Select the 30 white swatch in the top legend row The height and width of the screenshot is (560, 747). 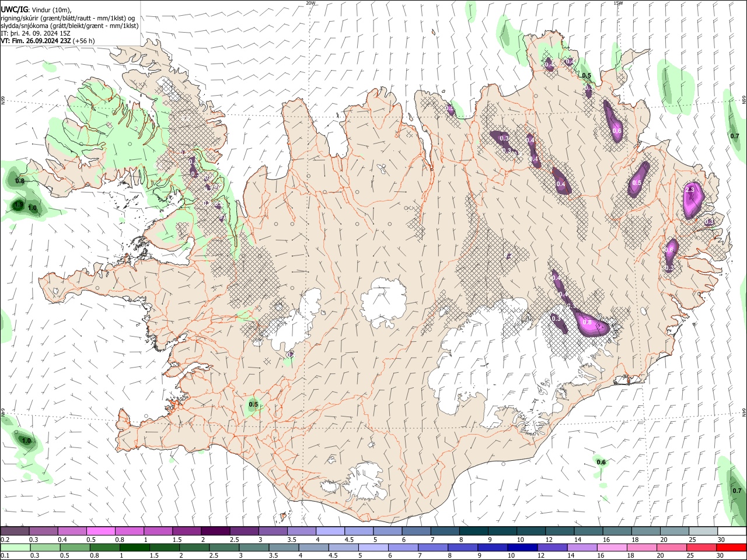coord(732,531)
